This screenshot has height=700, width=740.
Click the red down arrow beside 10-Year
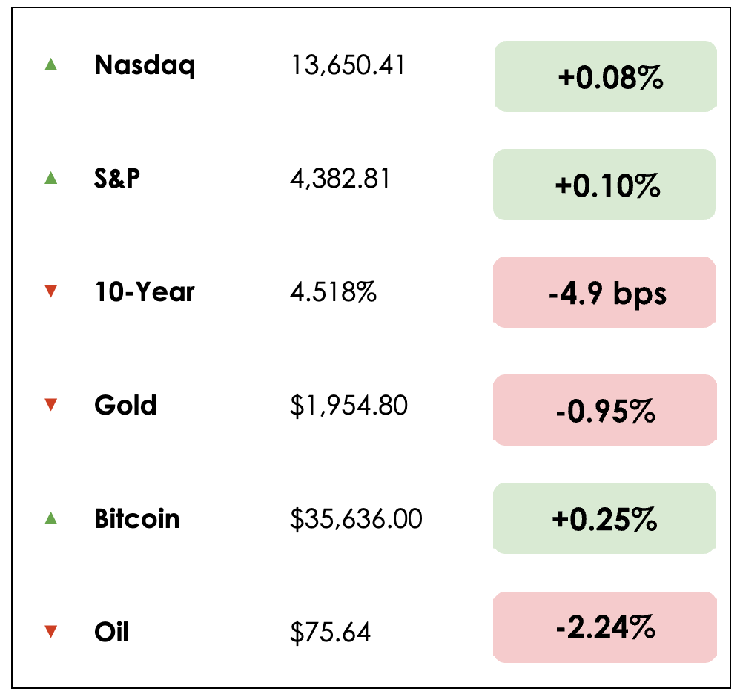point(50,292)
